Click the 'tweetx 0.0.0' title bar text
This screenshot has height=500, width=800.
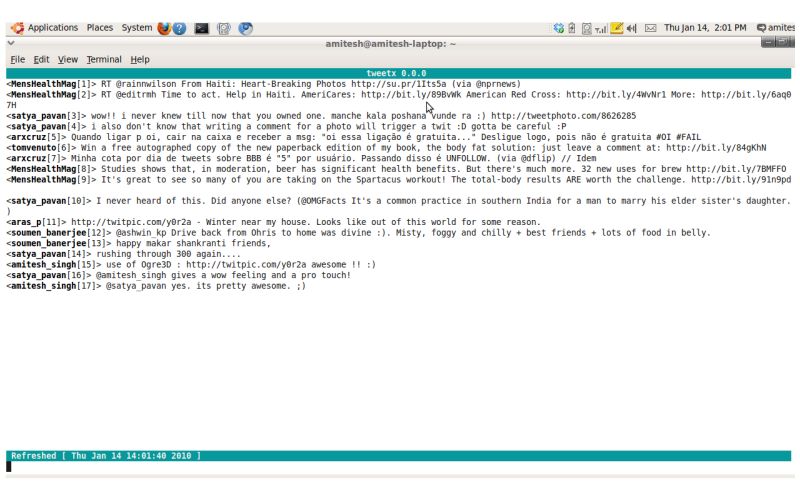396,73
